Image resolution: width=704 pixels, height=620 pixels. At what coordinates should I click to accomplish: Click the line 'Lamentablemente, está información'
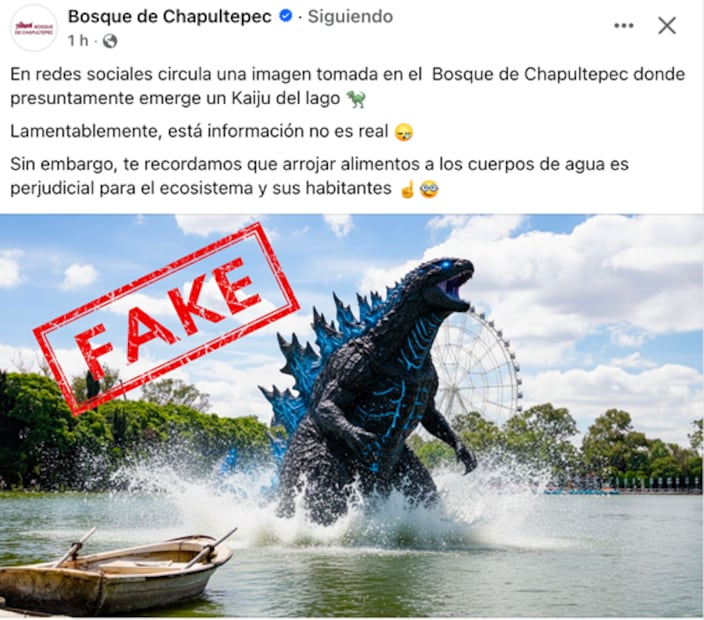click(211, 132)
